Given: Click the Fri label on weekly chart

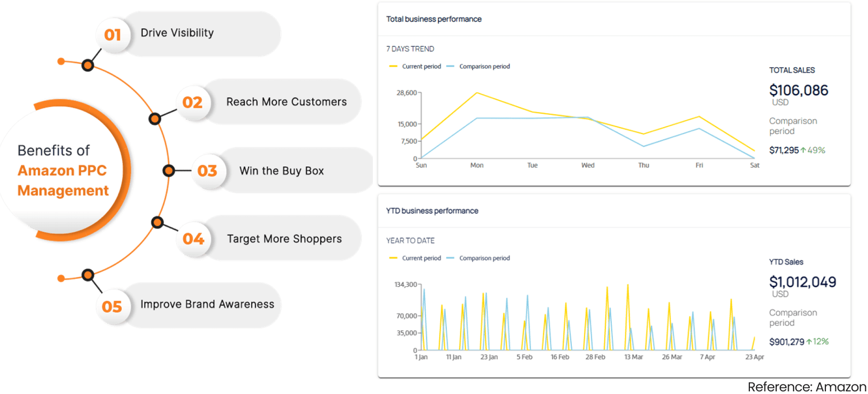Looking at the screenshot, I should [x=699, y=165].
